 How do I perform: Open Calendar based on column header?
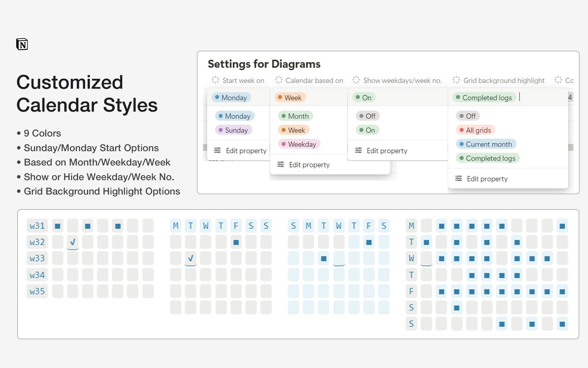[x=309, y=80]
